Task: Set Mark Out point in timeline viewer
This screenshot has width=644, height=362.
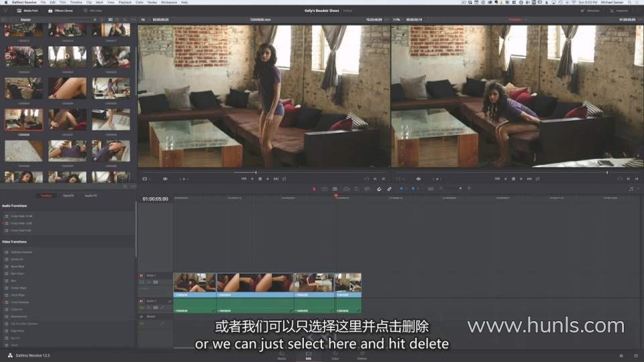Action: 637,179
